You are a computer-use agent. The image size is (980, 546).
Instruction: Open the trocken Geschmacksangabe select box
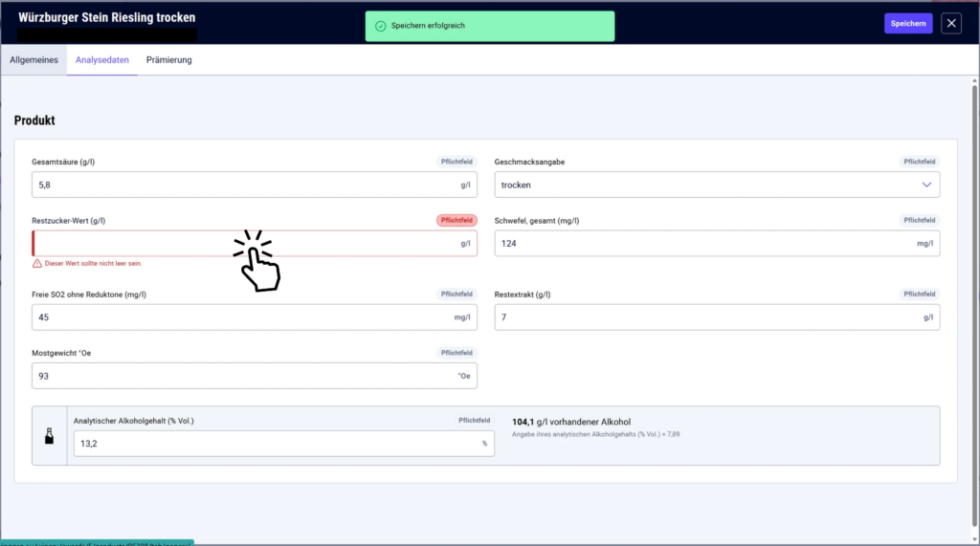[x=717, y=185]
